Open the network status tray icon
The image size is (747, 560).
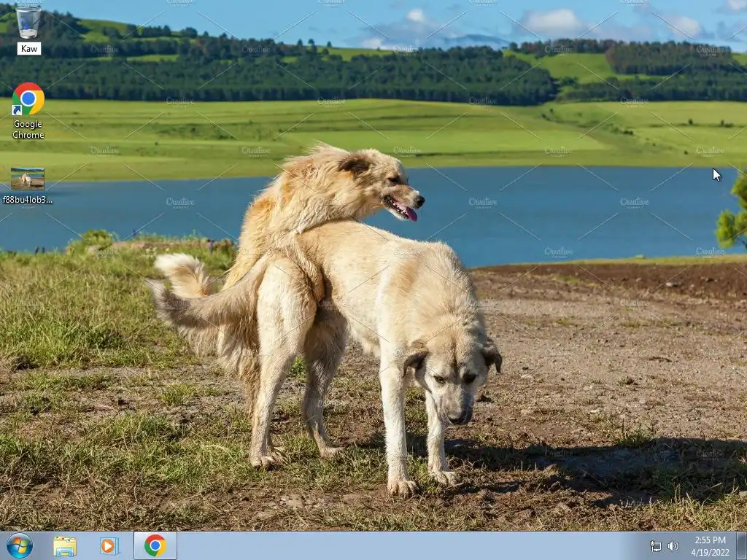point(656,546)
